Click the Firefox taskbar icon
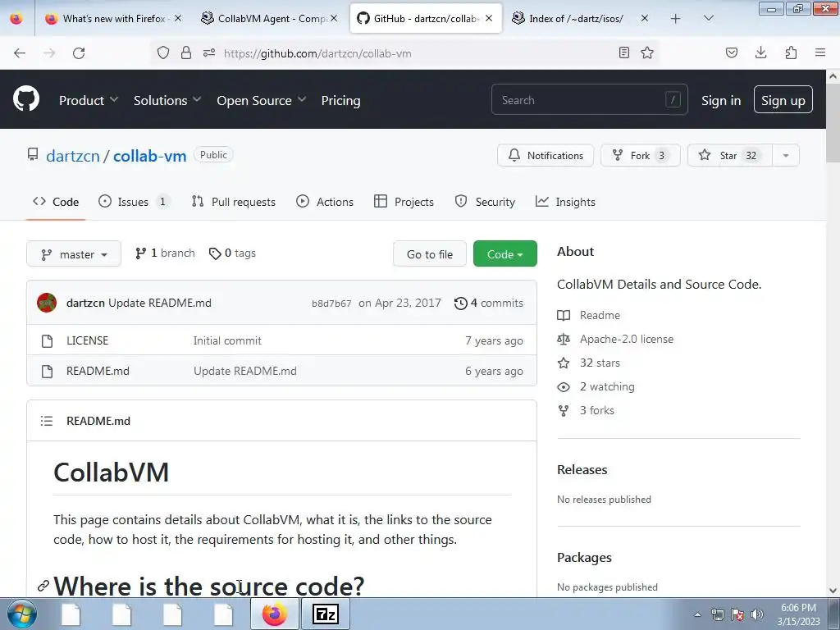The height and width of the screenshot is (630, 840). click(274, 614)
